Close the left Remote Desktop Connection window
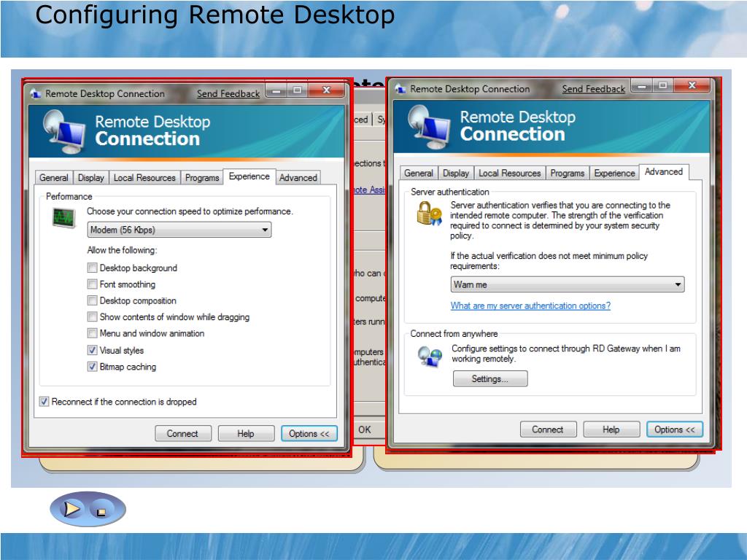The height and width of the screenshot is (560, 747). [x=326, y=90]
